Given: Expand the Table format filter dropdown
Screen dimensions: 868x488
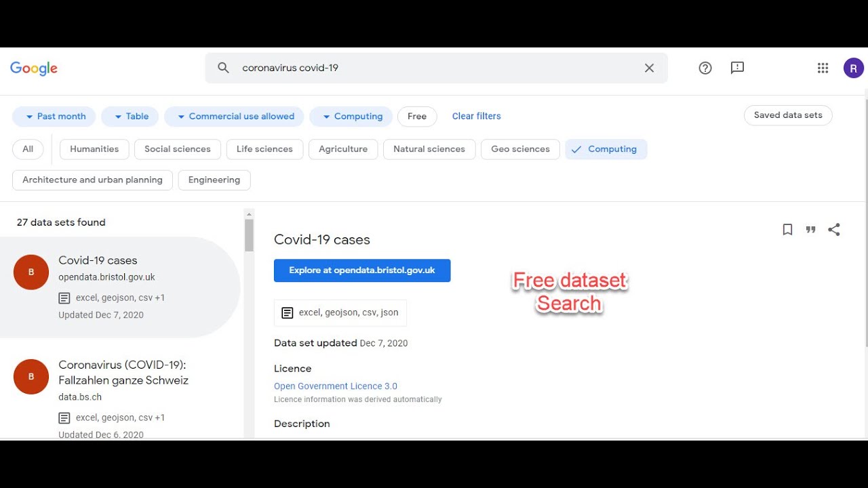Looking at the screenshot, I should 130,117.
